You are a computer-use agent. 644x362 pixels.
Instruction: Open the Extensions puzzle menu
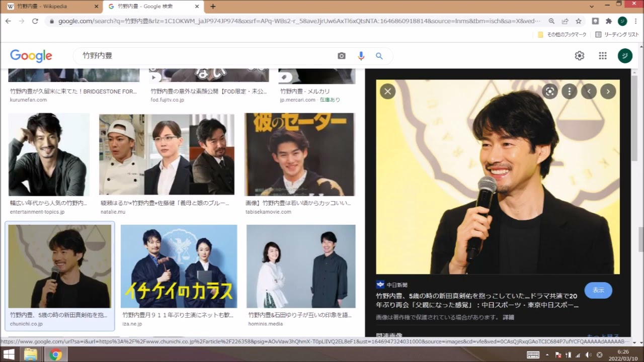pyautogui.click(x=609, y=21)
